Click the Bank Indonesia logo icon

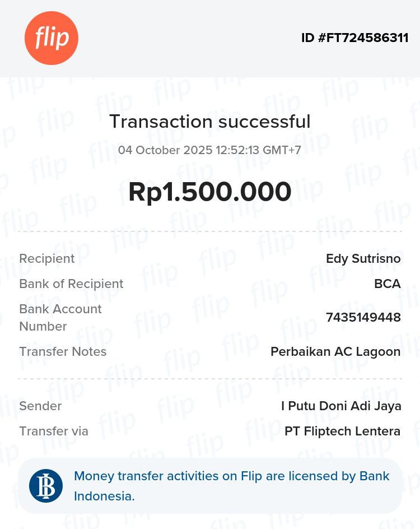pyautogui.click(x=46, y=486)
